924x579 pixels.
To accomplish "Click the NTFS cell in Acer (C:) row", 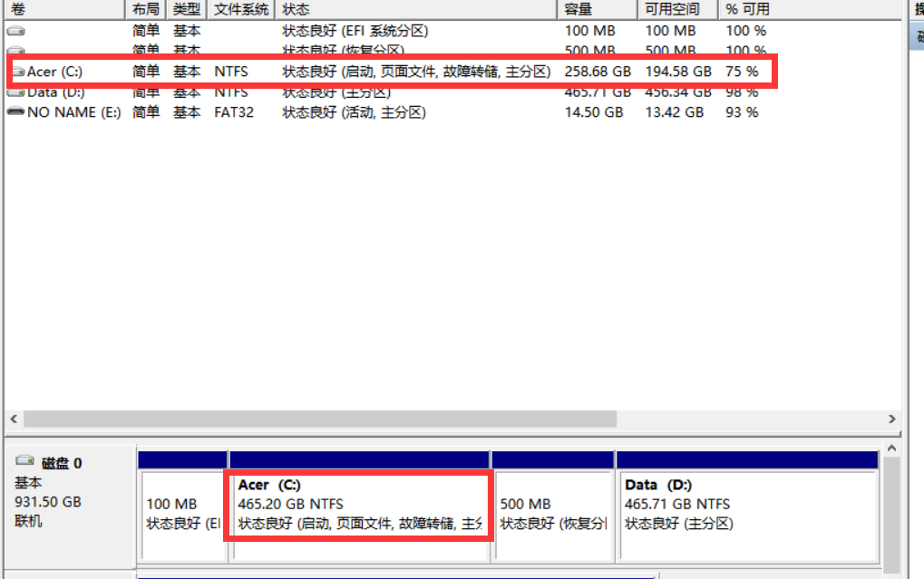I will tap(231, 72).
